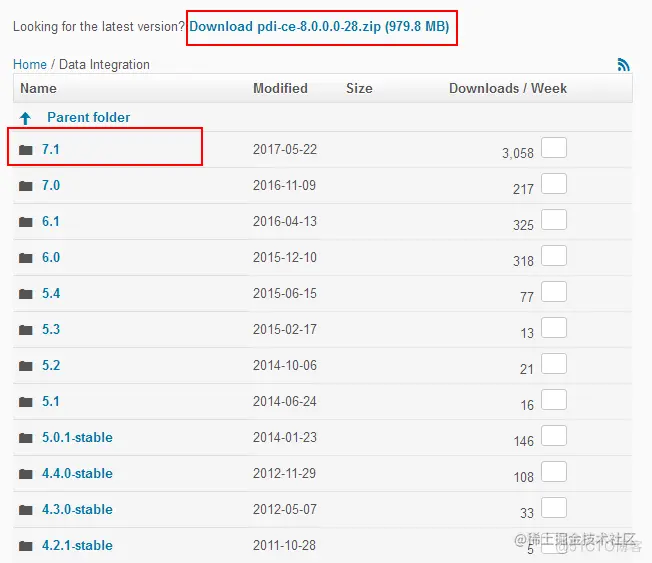Sort by the Name column header
The image size is (652, 563).
pos(38,88)
